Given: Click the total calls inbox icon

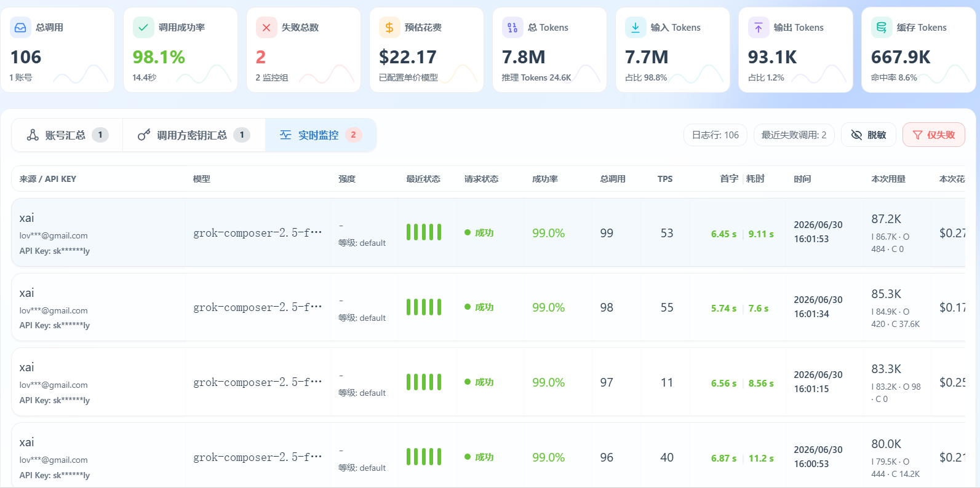Looking at the screenshot, I should (x=20, y=28).
